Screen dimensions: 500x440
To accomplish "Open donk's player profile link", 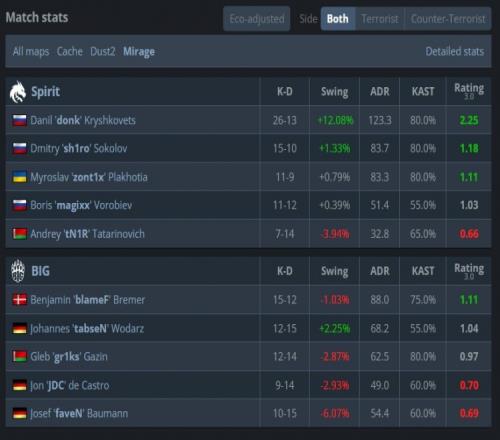I will (83, 120).
